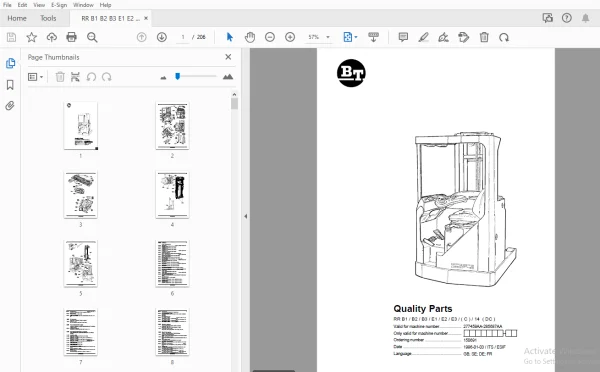Viewport: 600px width, 372px height.
Task: Open the help question mark icon
Action: [x=567, y=18]
